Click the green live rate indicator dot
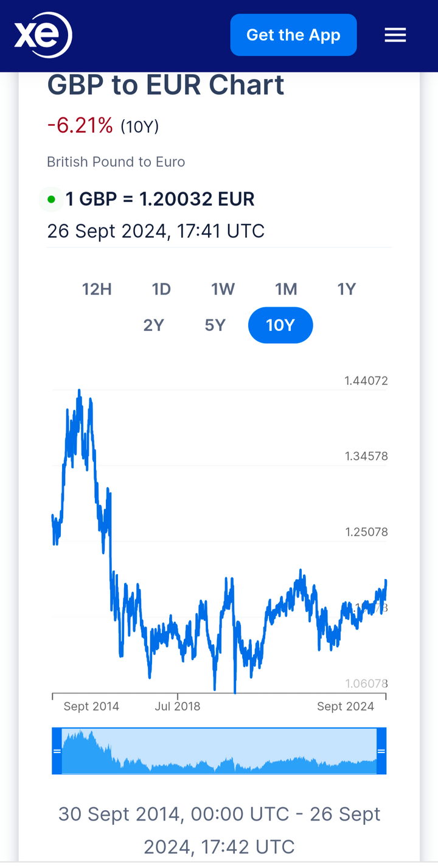Image resolution: width=438 pixels, height=868 pixels. pyautogui.click(x=51, y=200)
